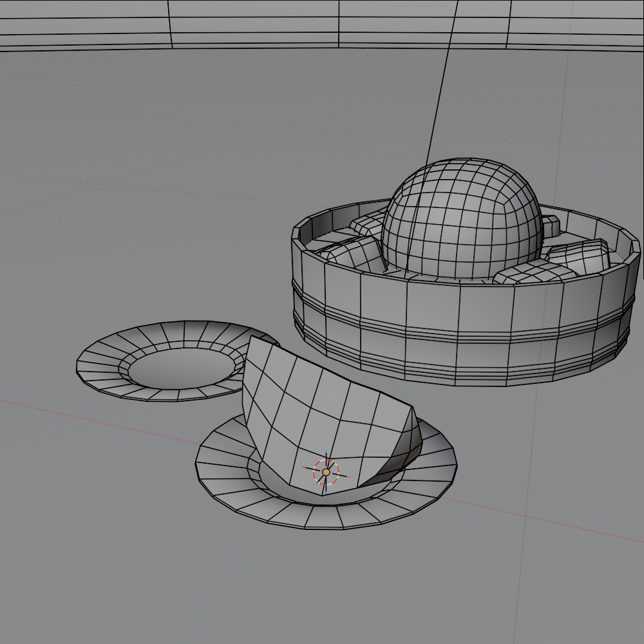The width and height of the screenshot is (644, 644).
Task: Select the small cube behind the sphere's right side
Action: click(551, 226)
